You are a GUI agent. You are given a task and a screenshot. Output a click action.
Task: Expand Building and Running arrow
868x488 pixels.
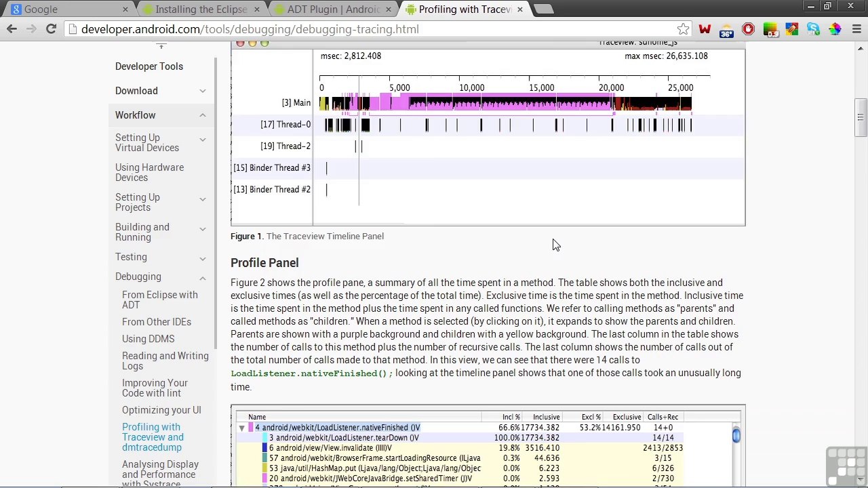tap(202, 228)
